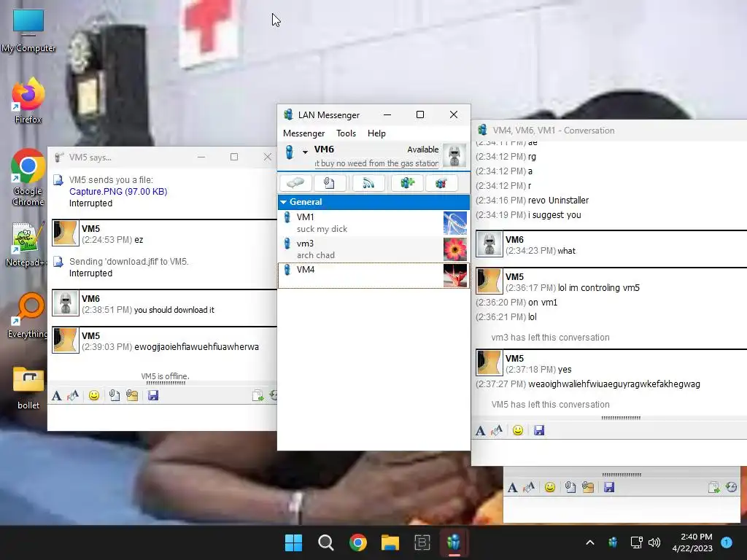The height and width of the screenshot is (560, 747).
Task: Click file transfers icon in bottom-right chat window
Action: 713,488
